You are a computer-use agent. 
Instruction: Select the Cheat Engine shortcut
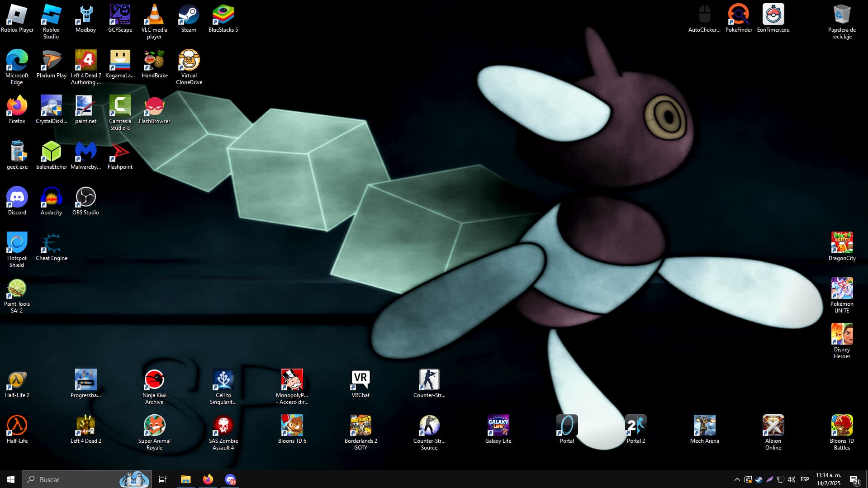coord(51,246)
